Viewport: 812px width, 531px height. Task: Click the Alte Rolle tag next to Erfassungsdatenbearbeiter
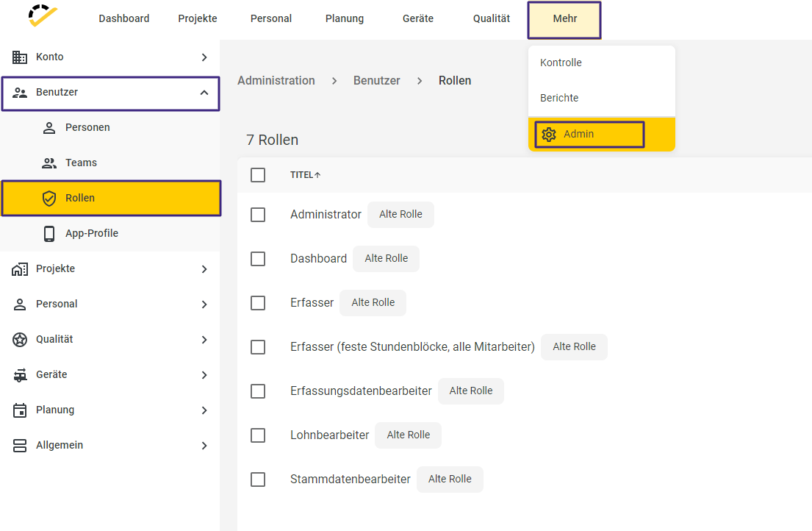tap(471, 391)
